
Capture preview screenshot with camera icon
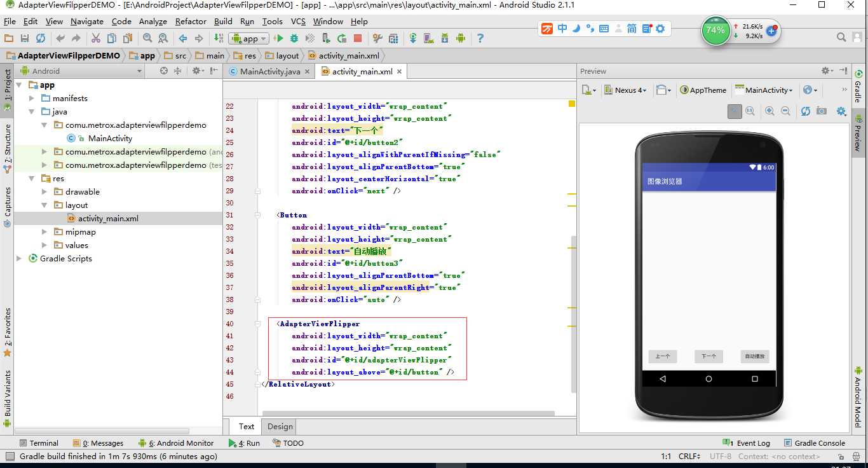click(822, 111)
